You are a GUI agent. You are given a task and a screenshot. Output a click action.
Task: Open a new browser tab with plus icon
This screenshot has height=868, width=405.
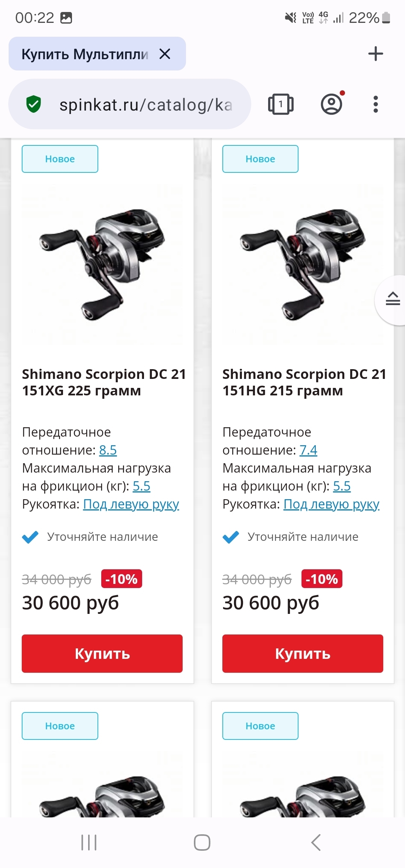coord(375,54)
